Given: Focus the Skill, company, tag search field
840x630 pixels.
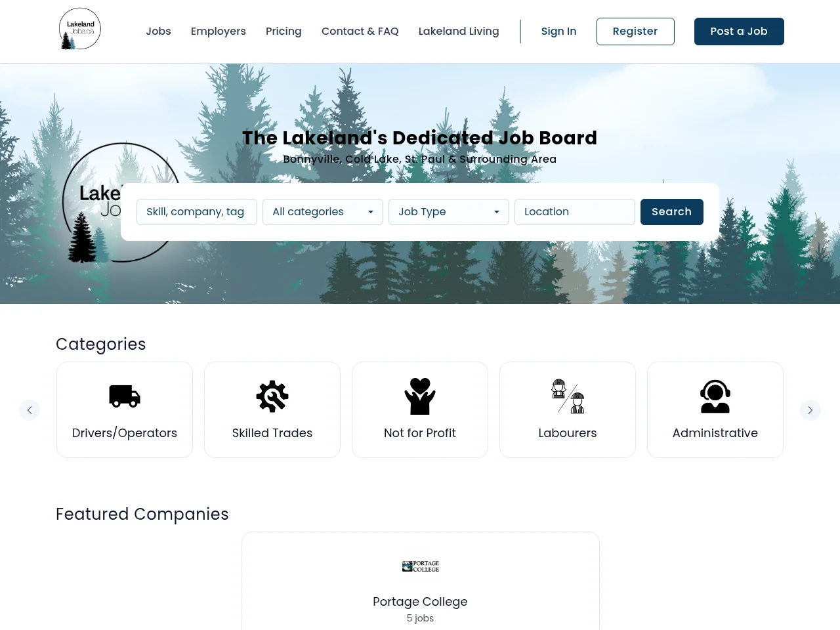Looking at the screenshot, I should [x=197, y=212].
